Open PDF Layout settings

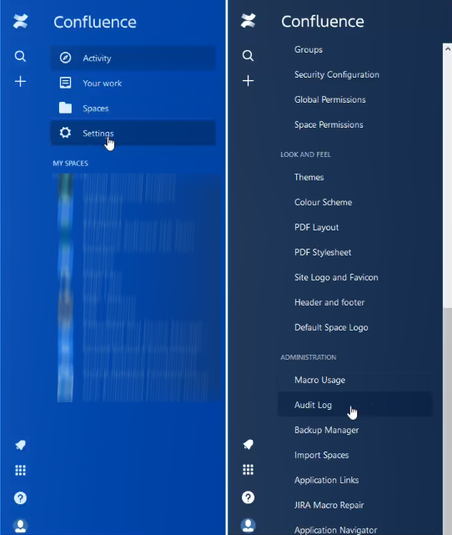pyautogui.click(x=316, y=227)
